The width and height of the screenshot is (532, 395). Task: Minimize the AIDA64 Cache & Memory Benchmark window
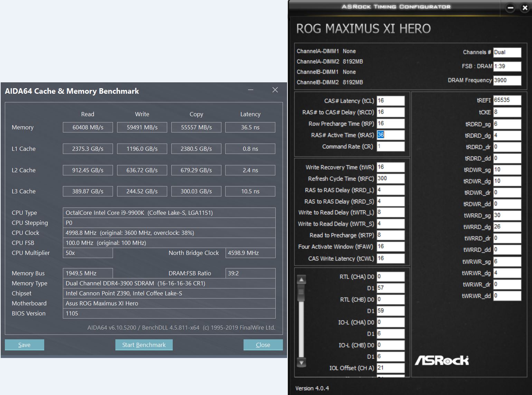tap(251, 90)
